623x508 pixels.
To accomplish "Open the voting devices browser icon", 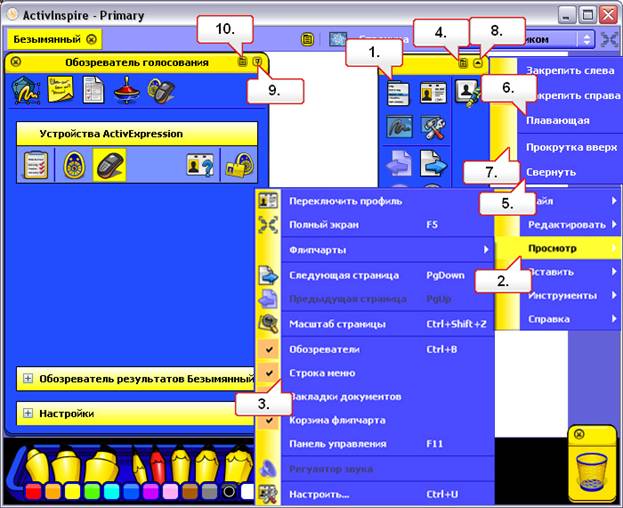I will 161,91.
